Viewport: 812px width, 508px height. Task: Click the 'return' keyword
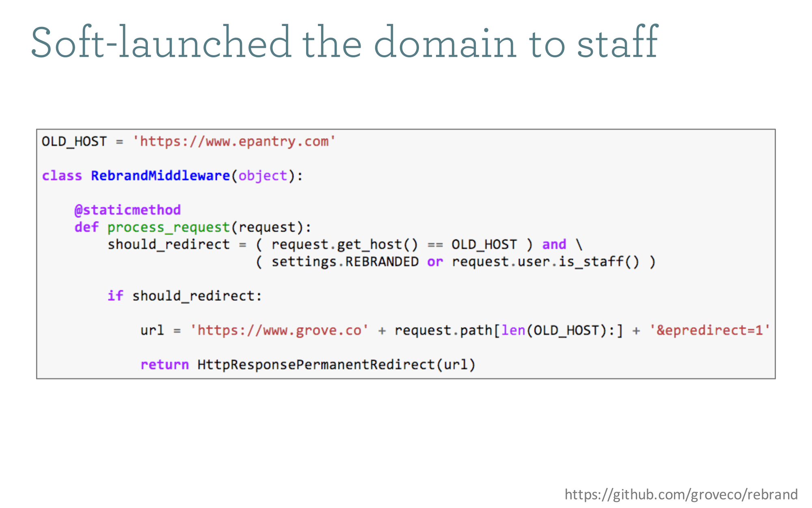click(x=164, y=365)
